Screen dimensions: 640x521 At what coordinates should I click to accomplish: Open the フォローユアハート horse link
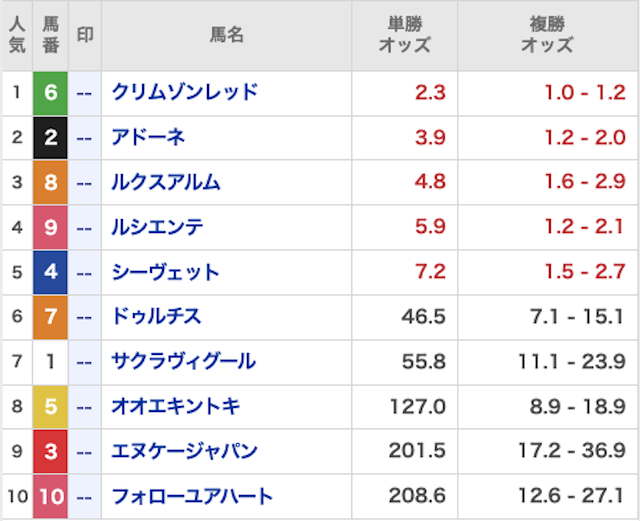click(193, 497)
